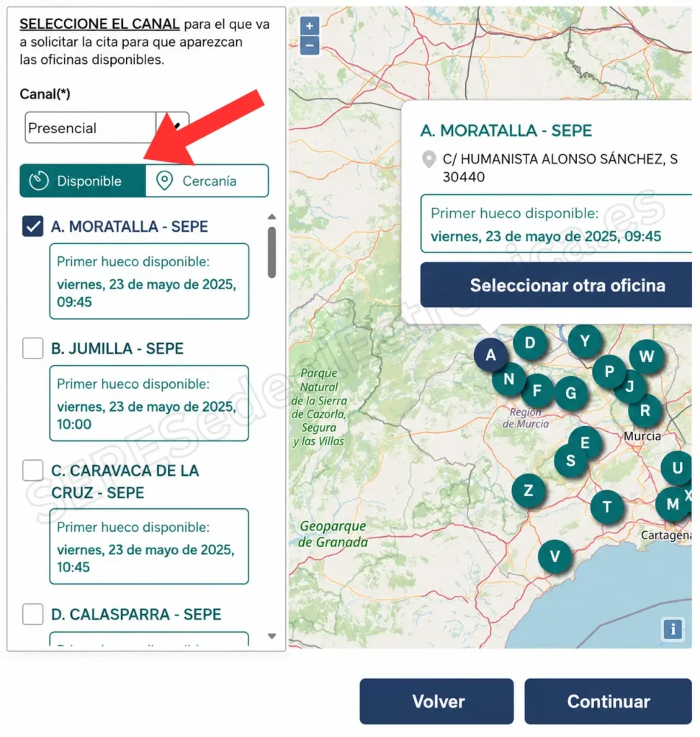Select map marker J
700x737 pixels.
point(630,386)
